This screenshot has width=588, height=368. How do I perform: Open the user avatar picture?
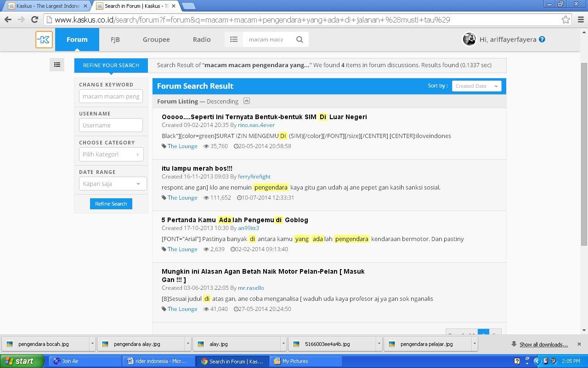[469, 40]
